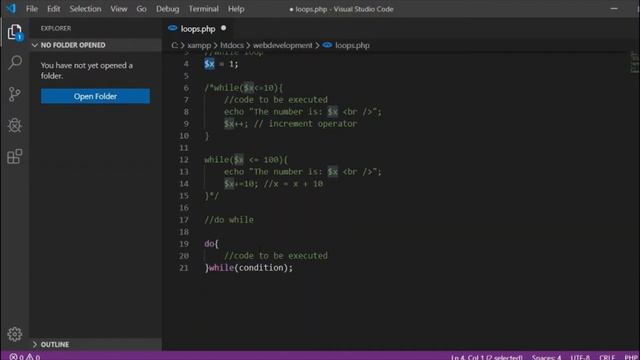Screen dimensions: 640x360
Task: Click line number 21 in the gutter
Action: click(x=184, y=268)
